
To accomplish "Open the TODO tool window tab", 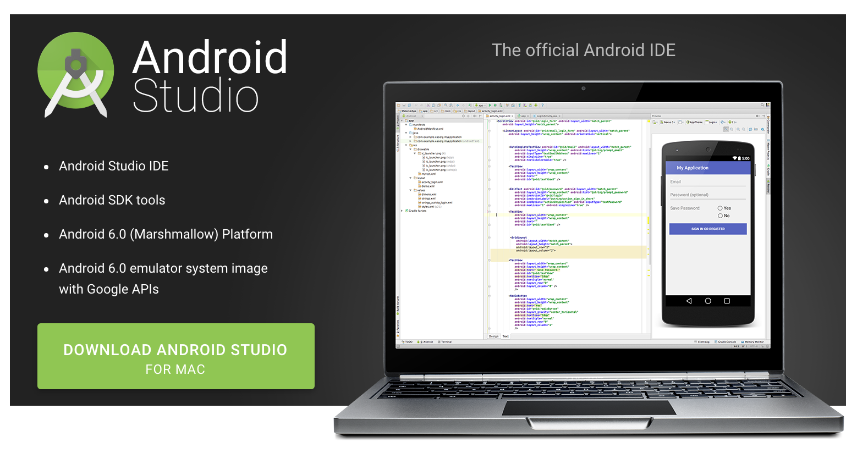I will click(408, 342).
